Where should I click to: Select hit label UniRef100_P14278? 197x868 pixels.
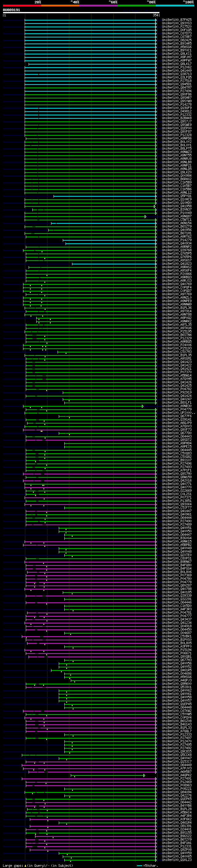click(177, 104)
